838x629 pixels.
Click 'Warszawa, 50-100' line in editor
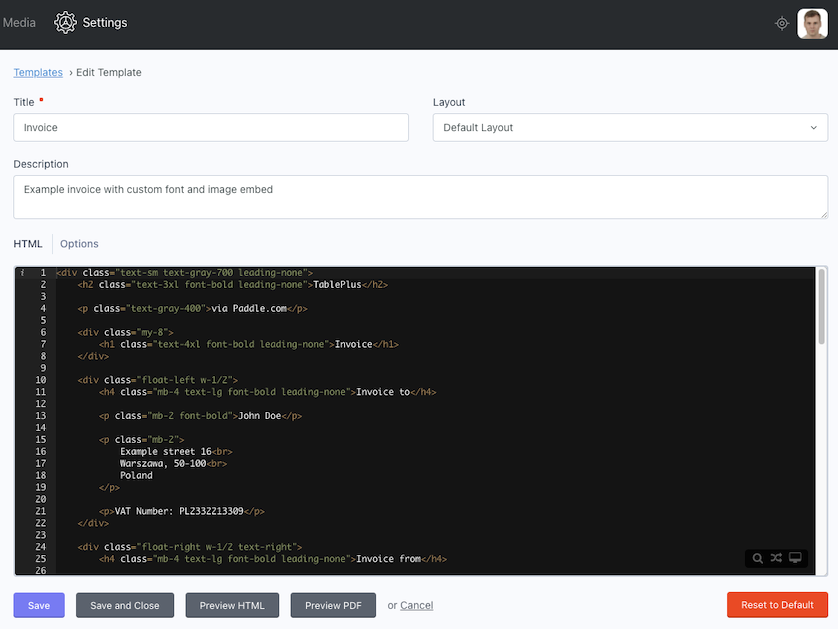tap(163, 463)
